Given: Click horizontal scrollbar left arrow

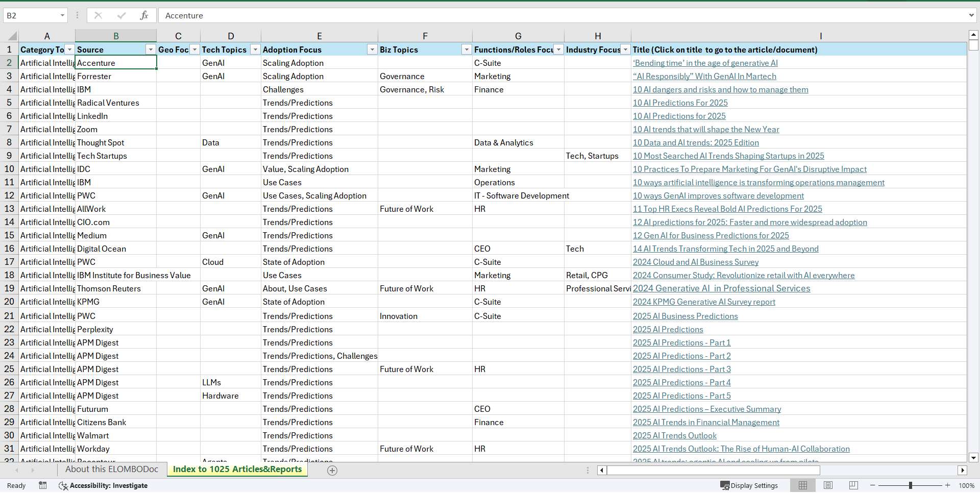Looking at the screenshot, I should [x=602, y=471].
